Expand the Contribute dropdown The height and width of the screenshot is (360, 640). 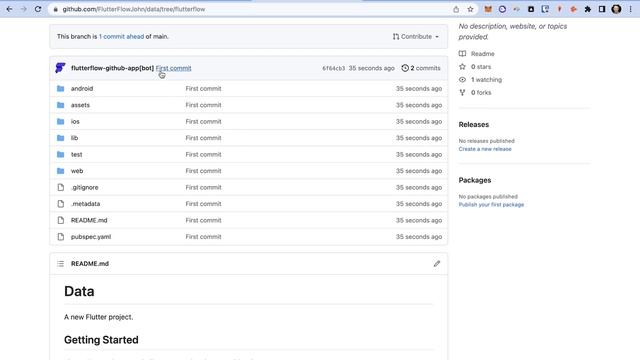[x=416, y=36]
